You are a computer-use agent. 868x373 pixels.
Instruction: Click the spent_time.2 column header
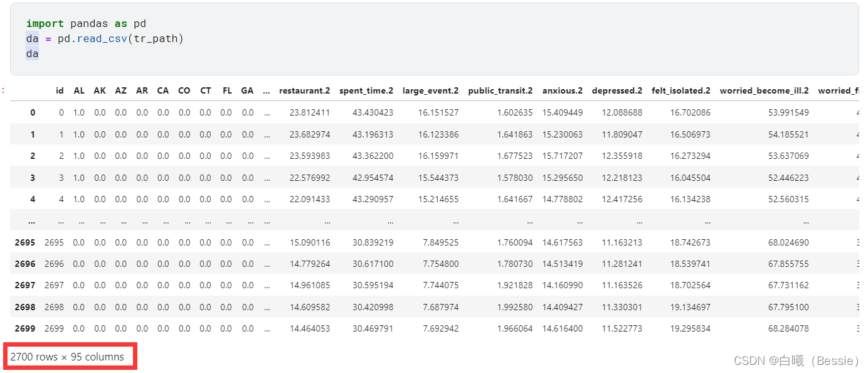click(366, 90)
